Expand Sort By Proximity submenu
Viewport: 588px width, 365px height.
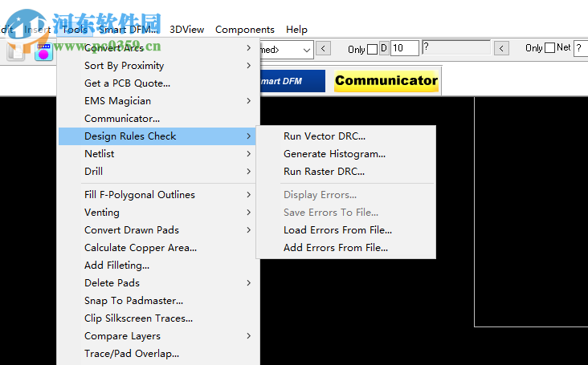pyautogui.click(x=157, y=66)
